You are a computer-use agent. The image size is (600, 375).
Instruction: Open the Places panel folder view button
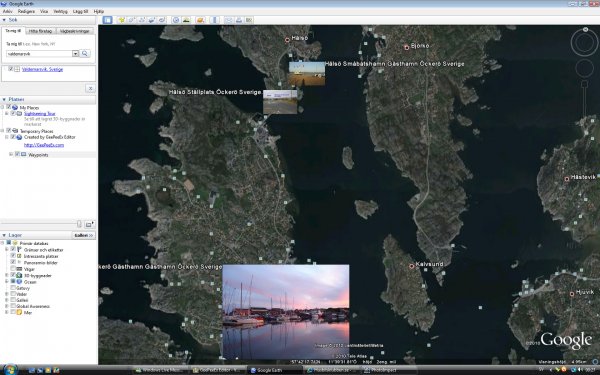tap(90, 224)
